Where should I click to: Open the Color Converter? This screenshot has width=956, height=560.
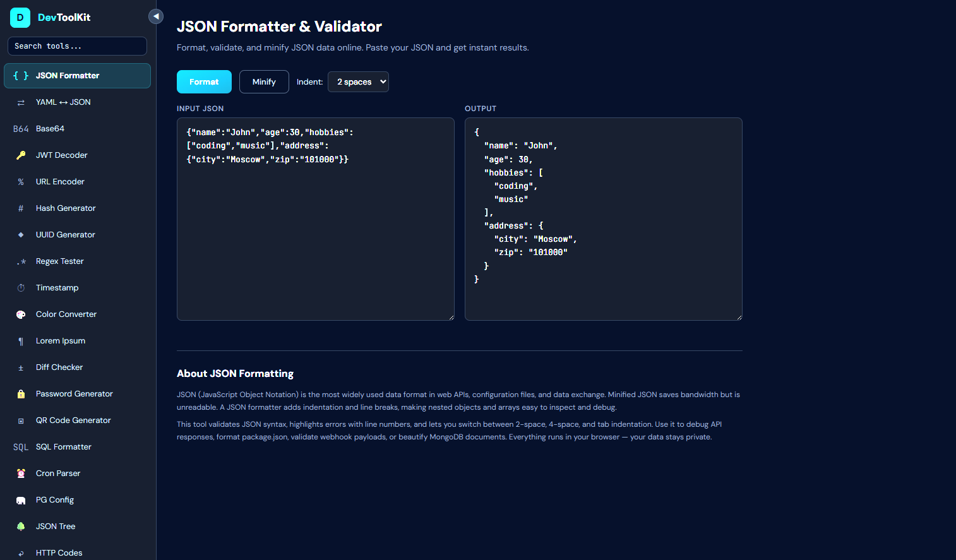66,314
